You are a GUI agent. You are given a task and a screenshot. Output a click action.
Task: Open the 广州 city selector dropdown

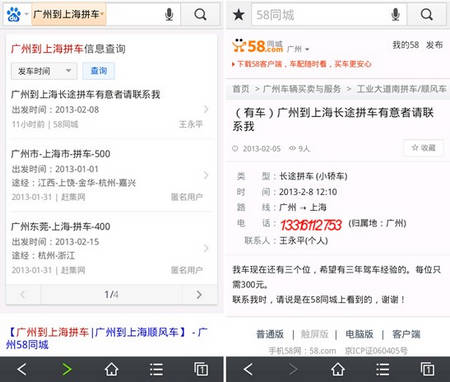[x=298, y=49]
